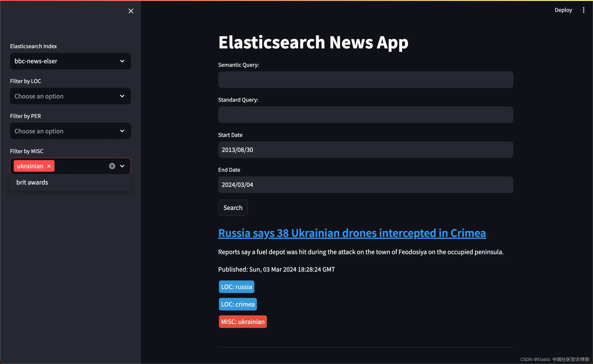Open the End Date picker field
Viewport: 593px width, 364px height.
click(x=365, y=185)
